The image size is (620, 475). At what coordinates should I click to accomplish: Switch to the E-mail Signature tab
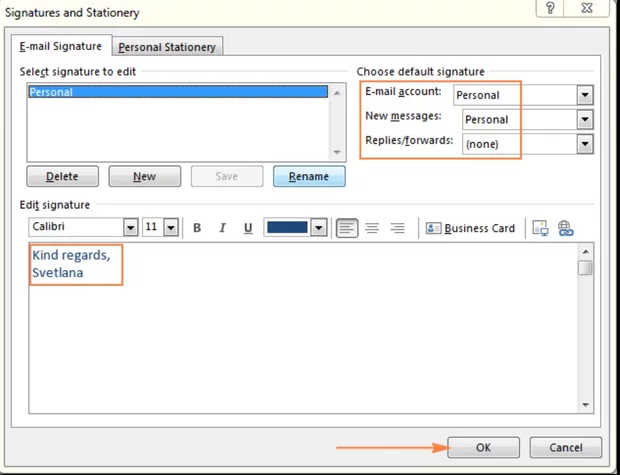point(61,46)
